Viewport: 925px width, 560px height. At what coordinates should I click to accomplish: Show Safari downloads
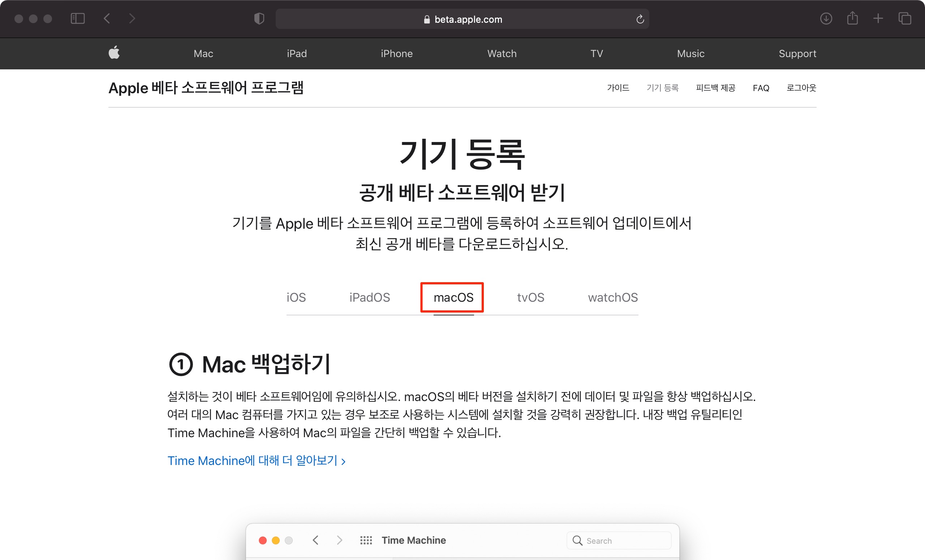[826, 18]
